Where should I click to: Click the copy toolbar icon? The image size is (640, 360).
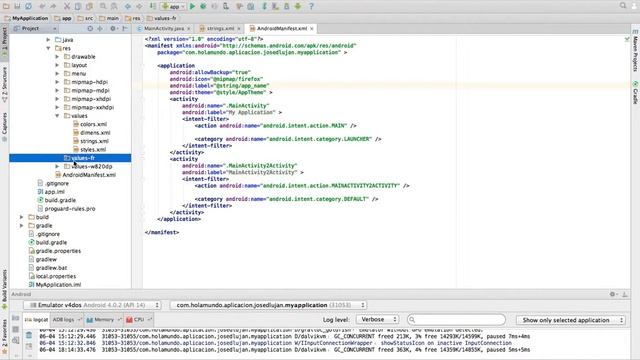point(78,6)
